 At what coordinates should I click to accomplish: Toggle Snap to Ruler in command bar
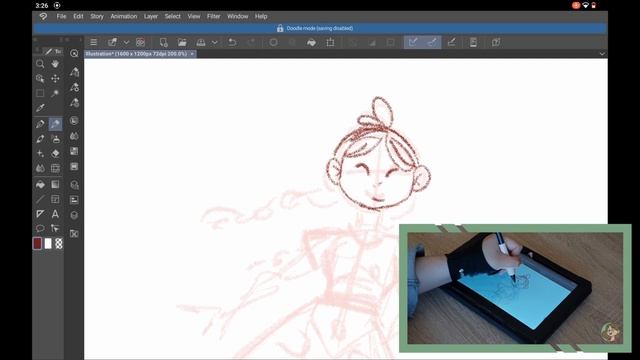point(413,42)
